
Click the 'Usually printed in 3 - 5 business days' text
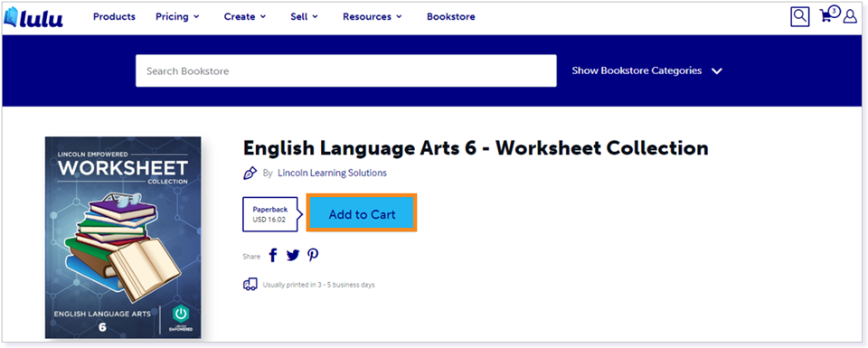(319, 285)
